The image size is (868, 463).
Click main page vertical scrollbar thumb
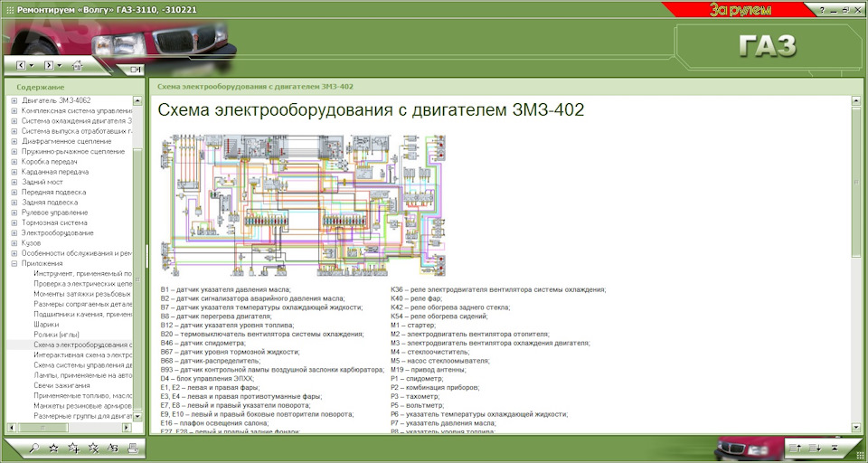point(858,182)
